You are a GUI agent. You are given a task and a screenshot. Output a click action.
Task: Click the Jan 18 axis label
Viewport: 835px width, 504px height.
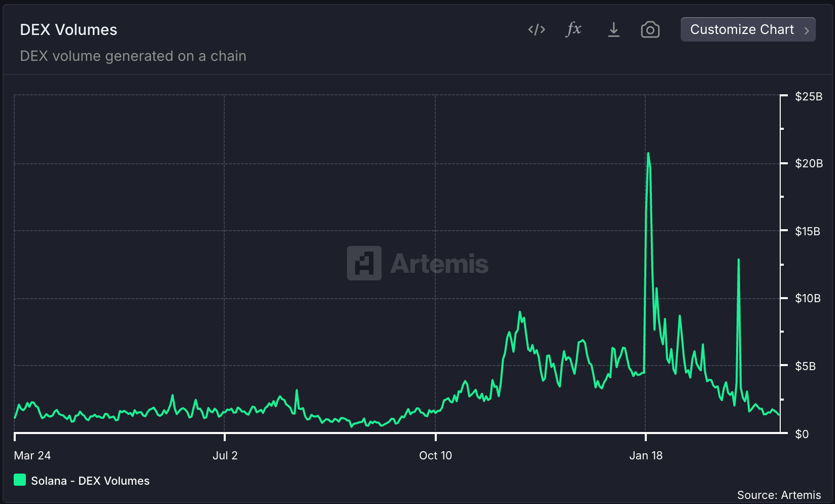click(x=646, y=455)
